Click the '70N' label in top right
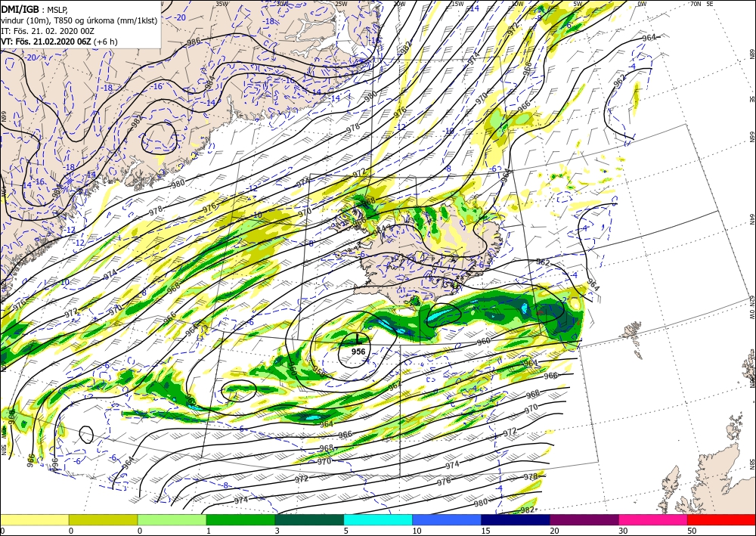This screenshot has width=756, height=536. point(696,4)
